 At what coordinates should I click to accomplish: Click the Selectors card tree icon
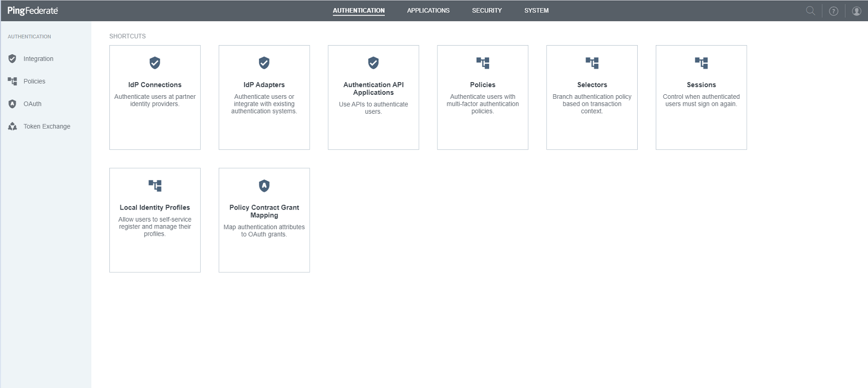tap(592, 63)
